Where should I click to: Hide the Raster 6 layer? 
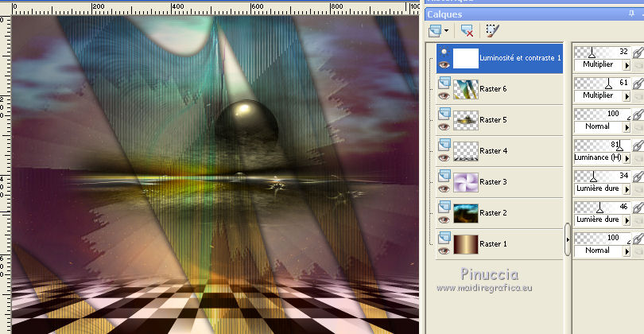coord(444,95)
